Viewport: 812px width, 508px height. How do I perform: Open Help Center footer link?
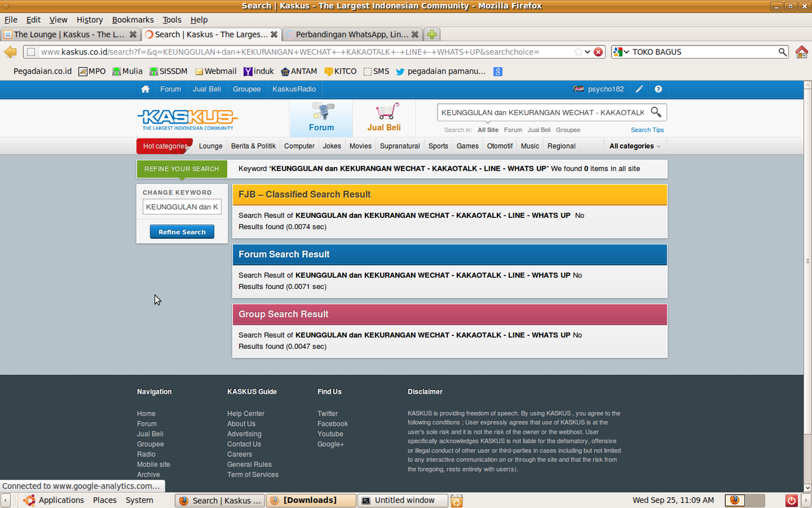(246, 413)
